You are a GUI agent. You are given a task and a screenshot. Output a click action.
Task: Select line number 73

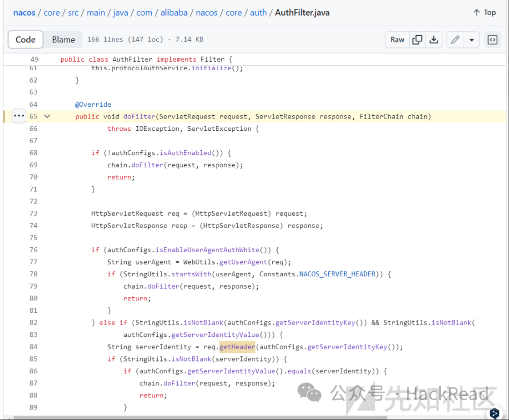coord(33,213)
